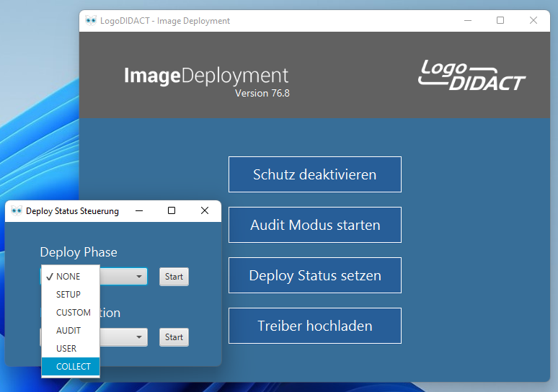This screenshot has height=392, width=558.
Task: Click title text LogoDIDACT - Image Deployment
Action: (x=165, y=21)
